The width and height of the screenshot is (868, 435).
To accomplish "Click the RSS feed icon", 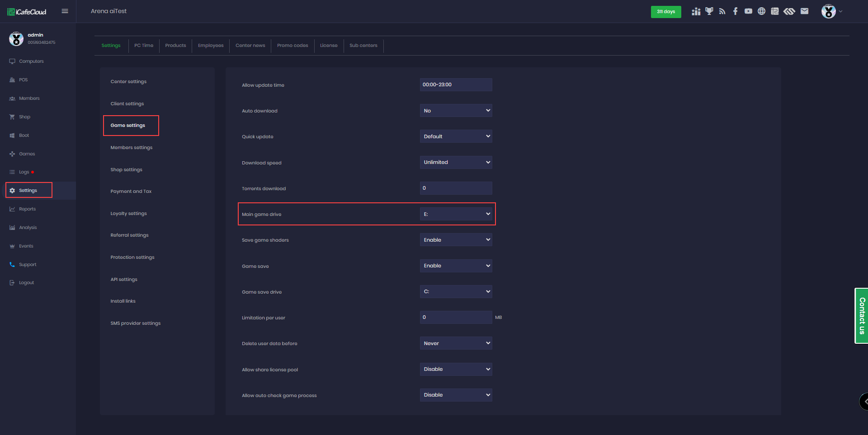I will (722, 11).
